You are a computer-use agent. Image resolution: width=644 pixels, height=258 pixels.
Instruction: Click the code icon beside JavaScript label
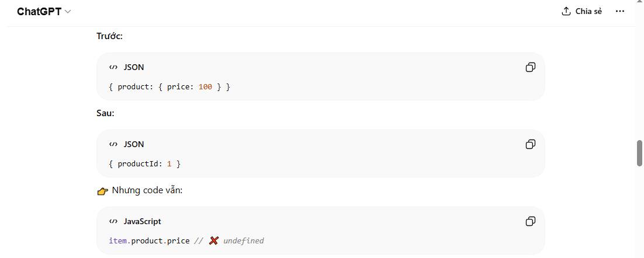[x=113, y=221]
